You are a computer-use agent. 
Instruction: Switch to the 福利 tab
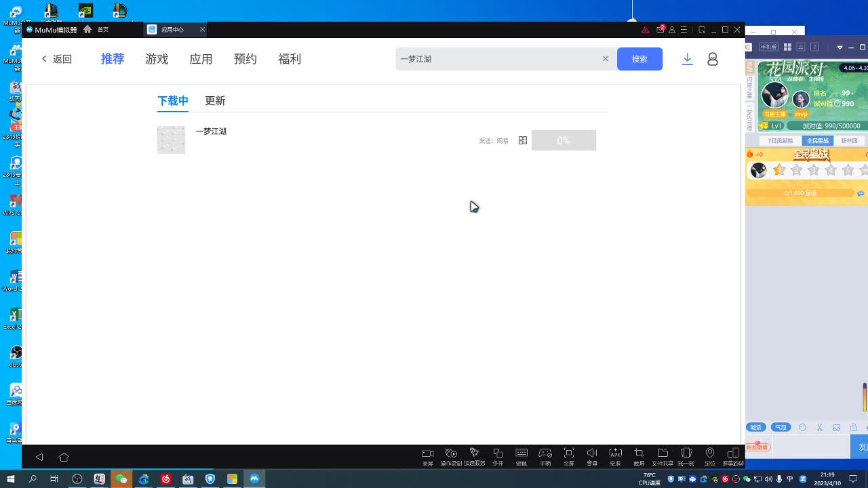point(290,59)
